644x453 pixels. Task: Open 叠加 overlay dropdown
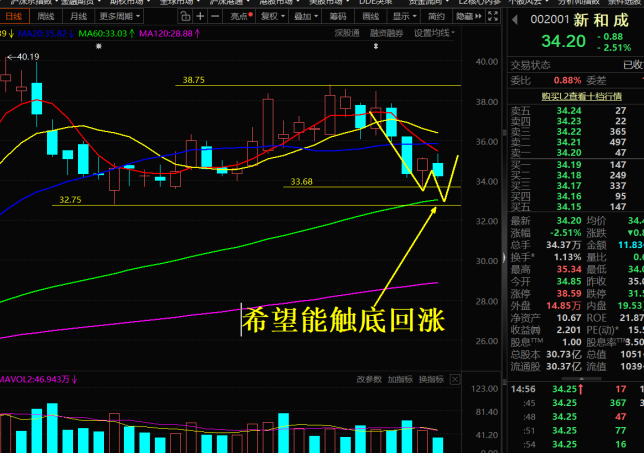(306, 16)
